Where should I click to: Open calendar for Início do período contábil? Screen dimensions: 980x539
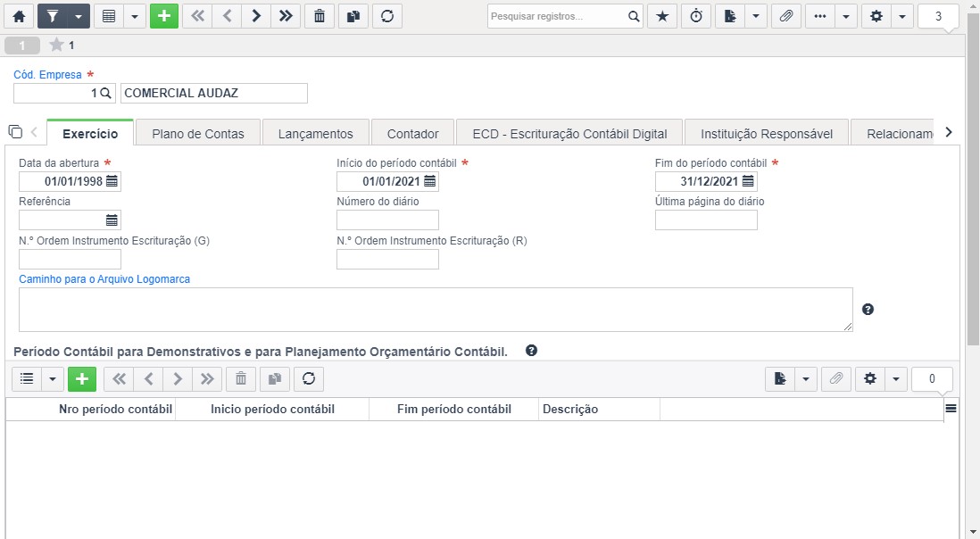coord(430,181)
